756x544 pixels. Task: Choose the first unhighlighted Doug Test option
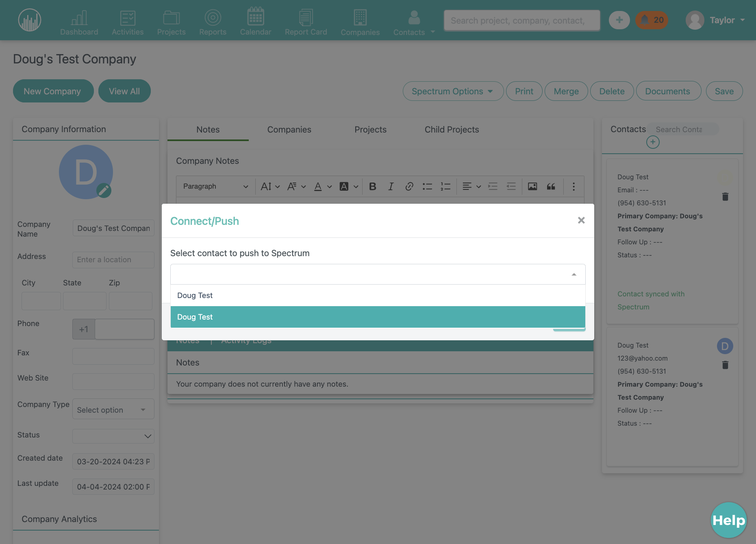coord(378,295)
